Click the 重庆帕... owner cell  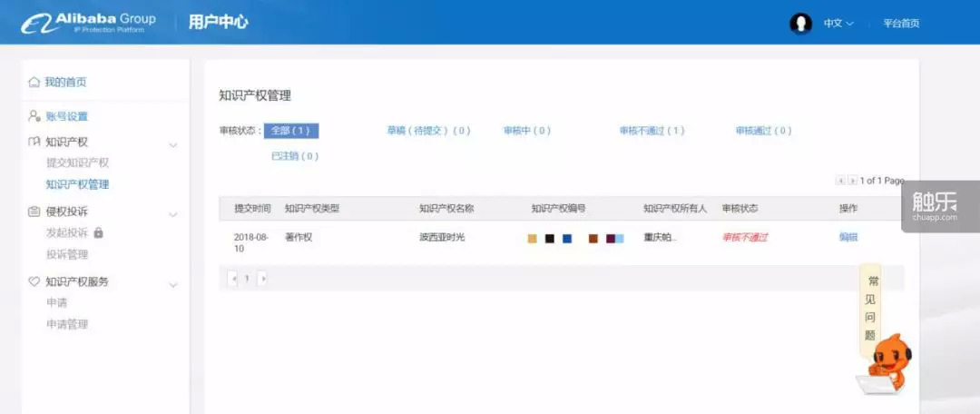[660, 238]
